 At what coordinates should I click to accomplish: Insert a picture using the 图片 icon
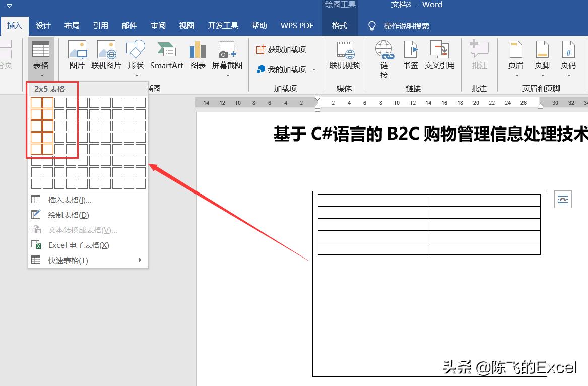coord(77,56)
